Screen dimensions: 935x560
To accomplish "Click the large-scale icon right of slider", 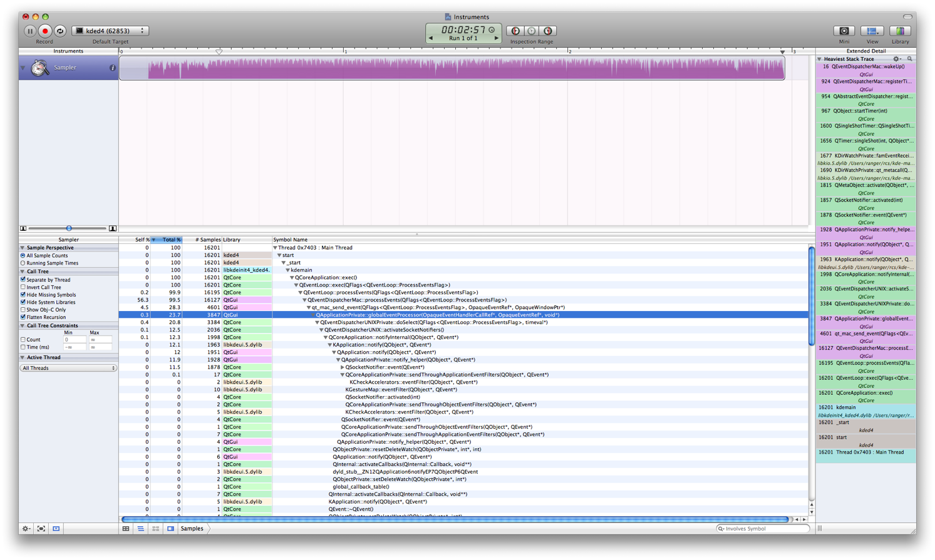I will click(x=113, y=228).
